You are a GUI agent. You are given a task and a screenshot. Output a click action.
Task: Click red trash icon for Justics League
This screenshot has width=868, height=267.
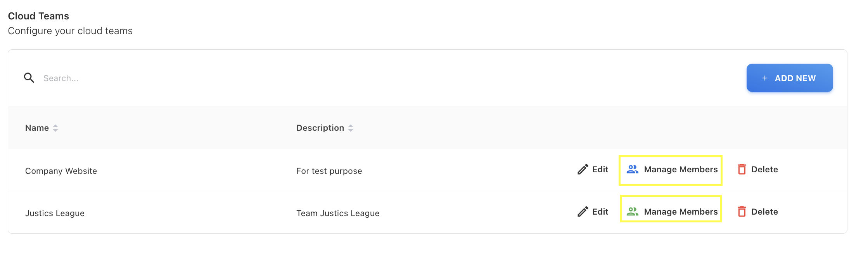pos(742,212)
